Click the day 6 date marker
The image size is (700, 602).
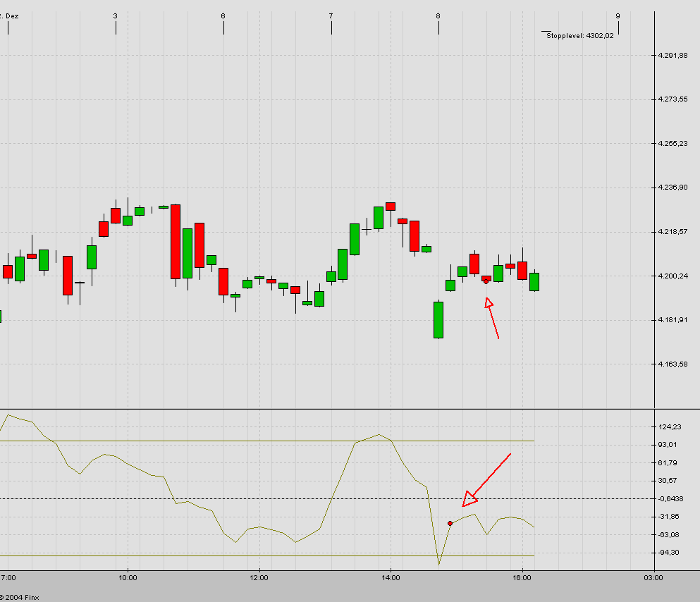point(223,16)
